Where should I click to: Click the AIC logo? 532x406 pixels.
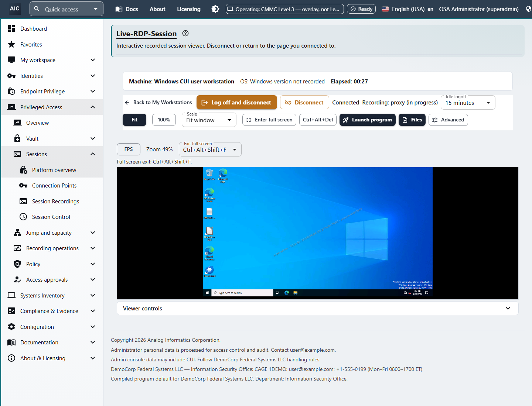point(15,8)
